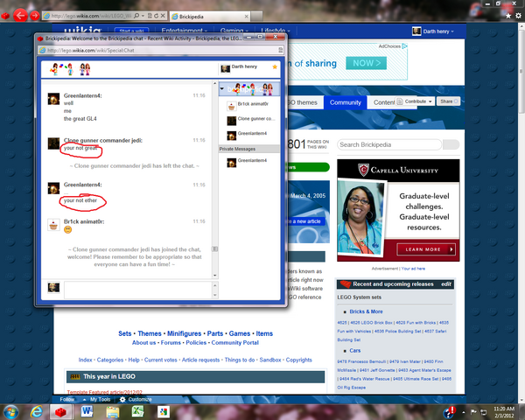Select Br1ck animat0r in chat user list

click(x=248, y=106)
